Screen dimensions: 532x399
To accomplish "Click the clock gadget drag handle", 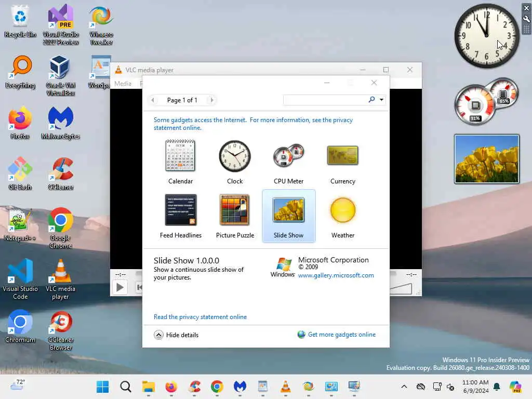I will 526,29.
